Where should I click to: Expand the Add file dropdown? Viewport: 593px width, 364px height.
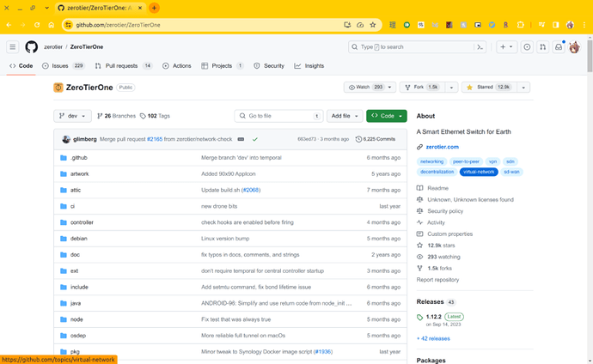(345, 116)
